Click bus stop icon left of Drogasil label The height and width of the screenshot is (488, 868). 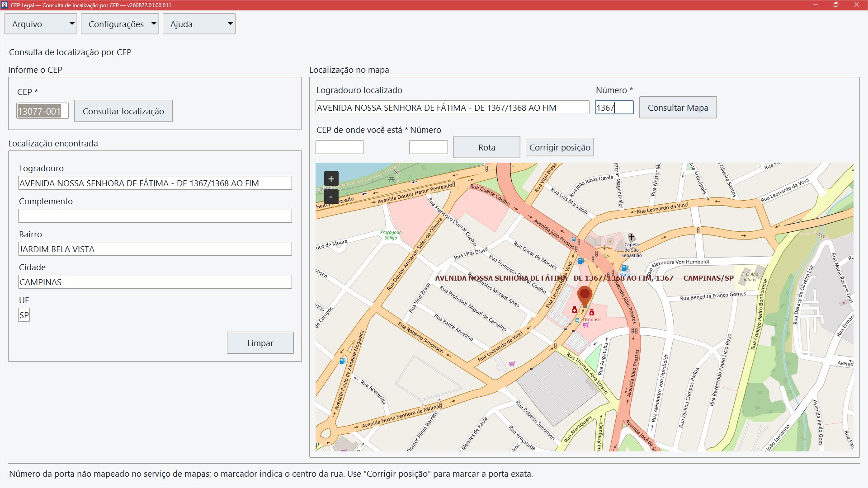pyautogui.click(x=577, y=320)
